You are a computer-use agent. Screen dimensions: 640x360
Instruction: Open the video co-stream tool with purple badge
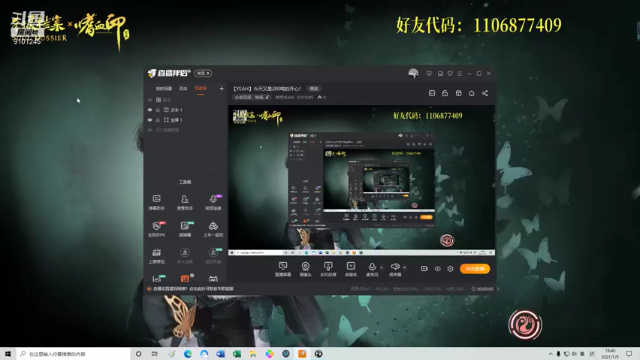point(213,202)
